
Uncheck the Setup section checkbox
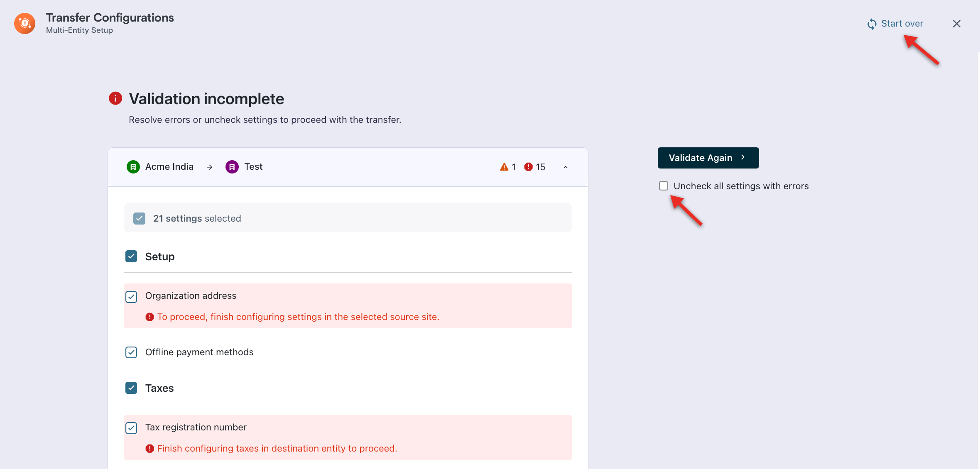131,256
